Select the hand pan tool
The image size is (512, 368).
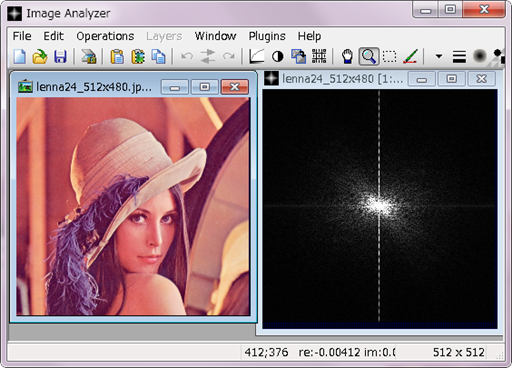[347, 56]
